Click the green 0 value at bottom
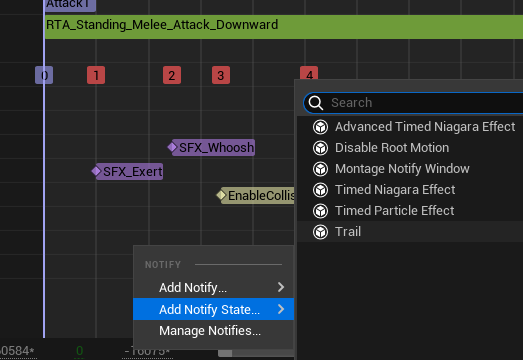This screenshot has height=360, width=523. [x=79, y=351]
